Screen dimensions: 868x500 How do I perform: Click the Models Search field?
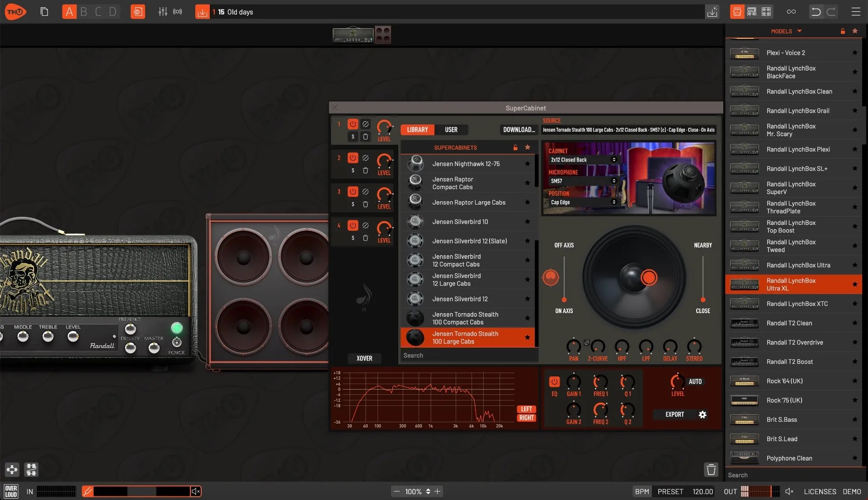[x=794, y=475]
